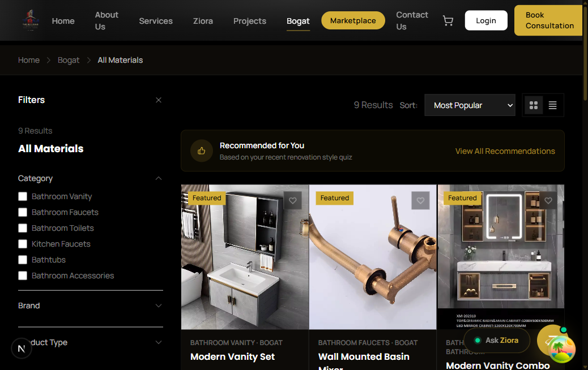
Task: Click the thumbs-up recommendation icon
Action: point(201,151)
